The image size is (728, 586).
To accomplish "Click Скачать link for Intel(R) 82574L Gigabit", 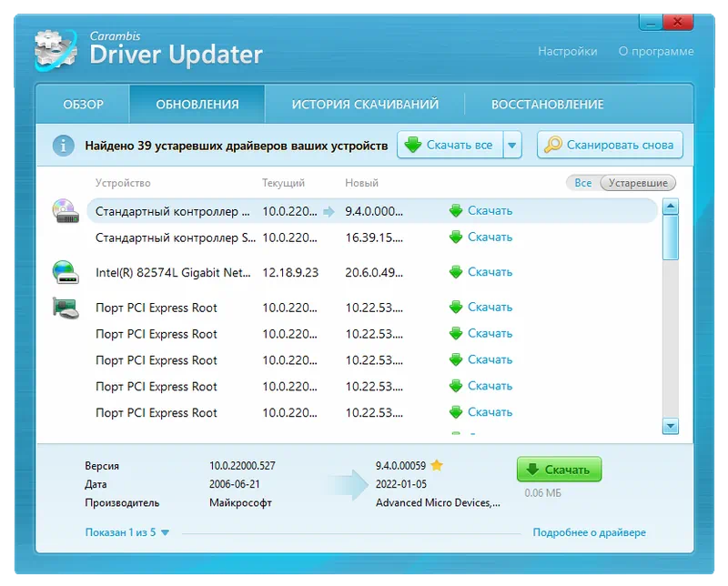I will click(x=490, y=272).
